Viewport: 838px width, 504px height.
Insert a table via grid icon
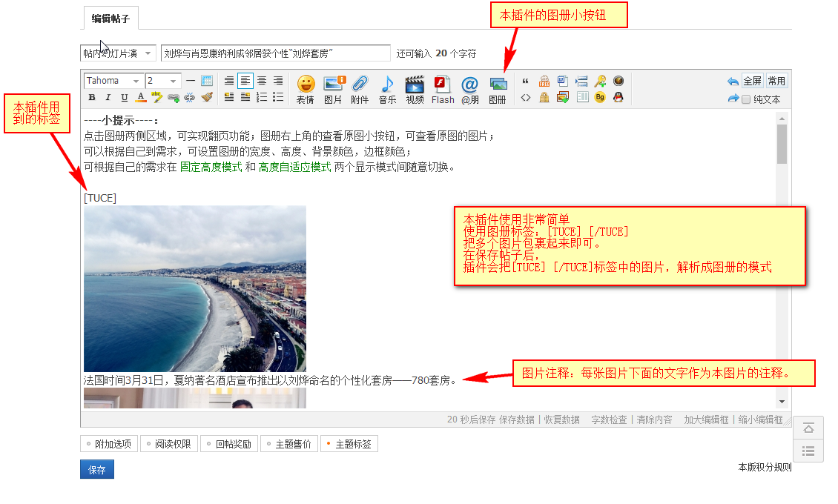pyautogui.click(x=207, y=81)
